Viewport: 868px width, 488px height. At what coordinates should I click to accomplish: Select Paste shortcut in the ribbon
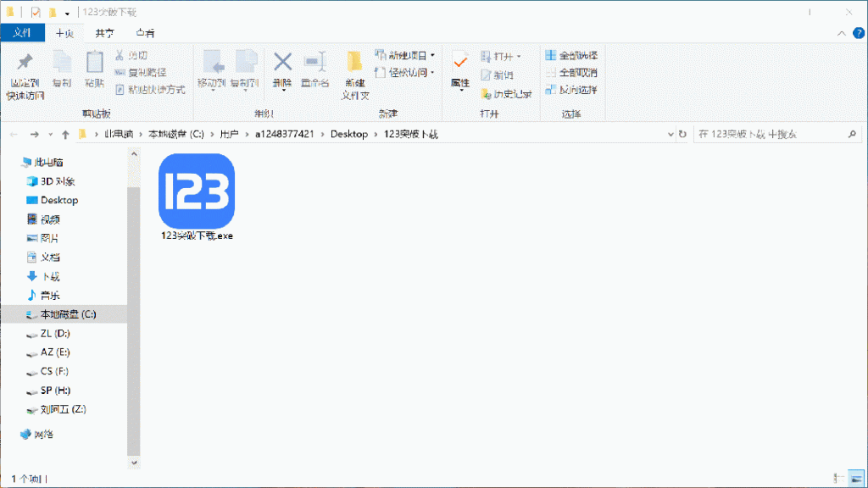[x=150, y=90]
